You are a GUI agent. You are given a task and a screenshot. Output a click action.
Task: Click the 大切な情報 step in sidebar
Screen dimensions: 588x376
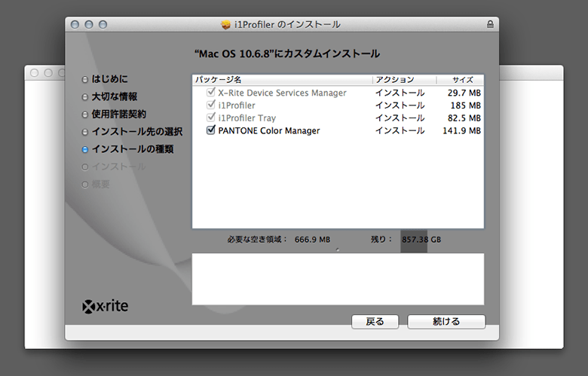(115, 96)
